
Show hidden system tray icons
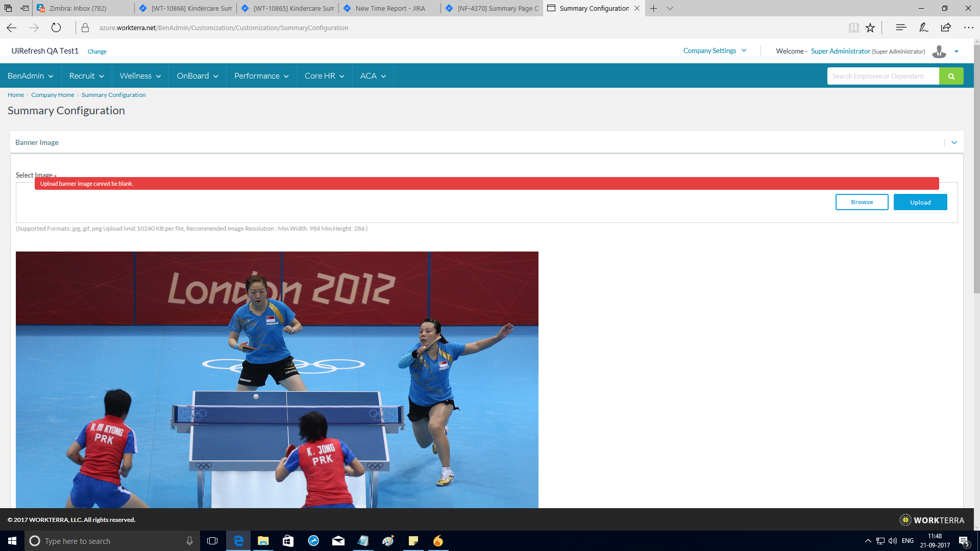coord(868,541)
